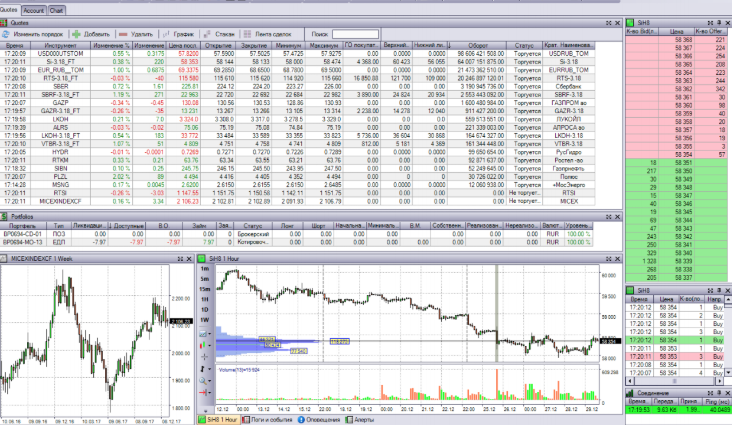Click the Portfolios panel title icon
This screenshot has height=425, width=732.
(x=4, y=216)
